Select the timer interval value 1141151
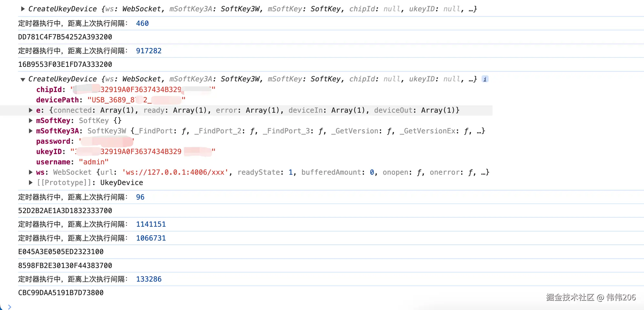Viewport: 644px width, 310px height. coord(151,224)
